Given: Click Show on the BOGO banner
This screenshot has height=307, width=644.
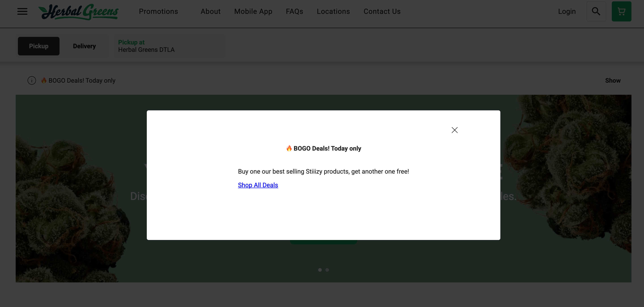Looking at the screenshot, I should [x=613, y=81].
